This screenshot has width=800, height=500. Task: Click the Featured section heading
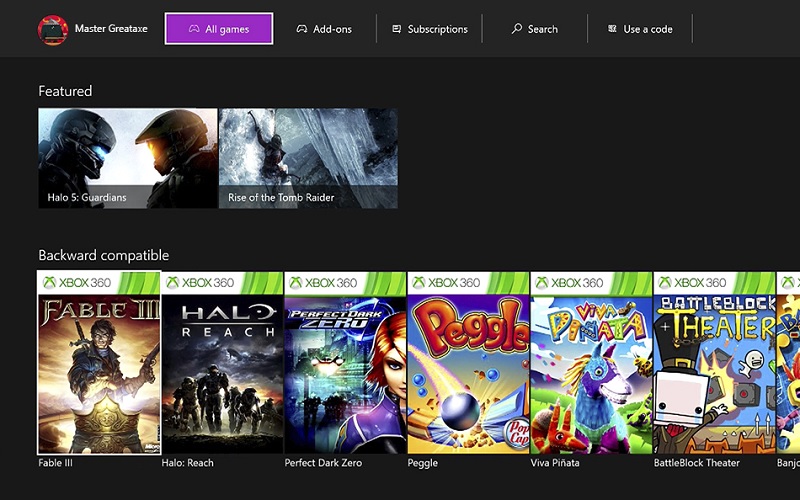65,91
